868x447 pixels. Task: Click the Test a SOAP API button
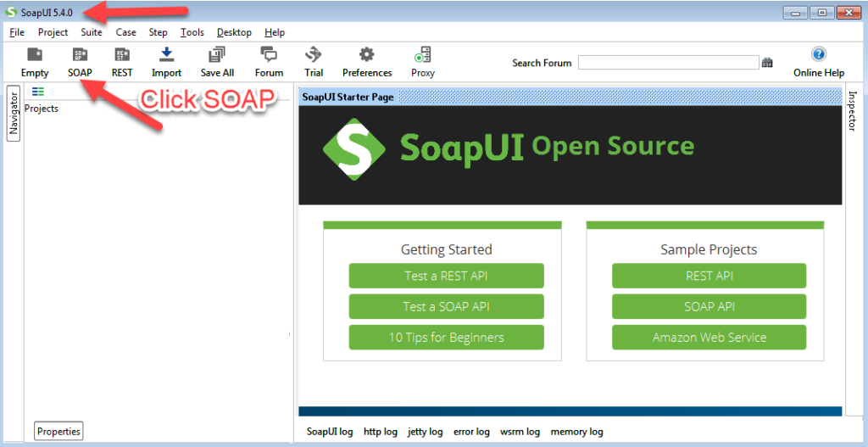tap(446, 306)
